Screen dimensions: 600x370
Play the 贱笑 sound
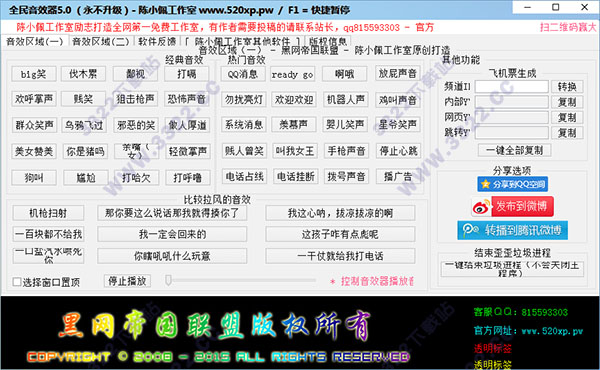pos(83,99)
